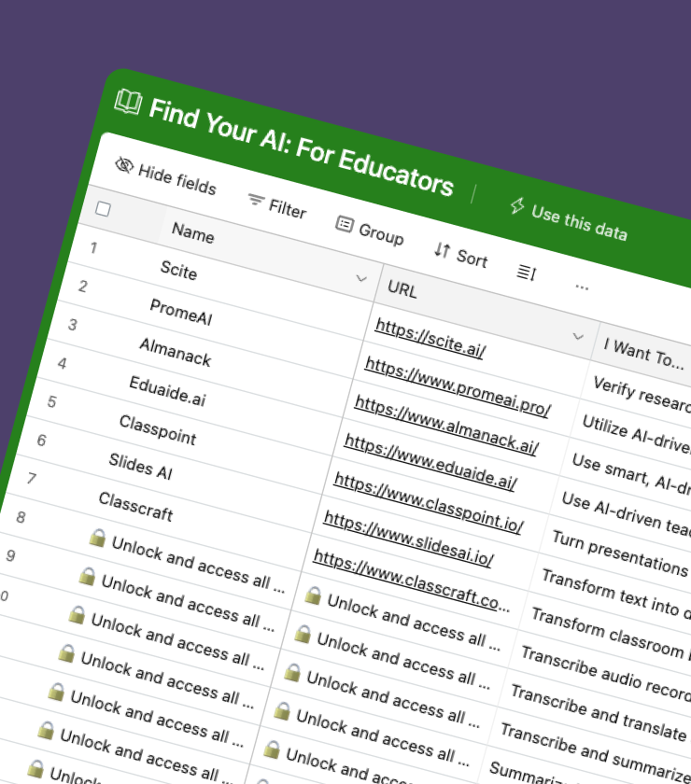This screenshot has height=784, width=691.
Task: Open the promeai.pro link
Action: click(x=458, y=387)
